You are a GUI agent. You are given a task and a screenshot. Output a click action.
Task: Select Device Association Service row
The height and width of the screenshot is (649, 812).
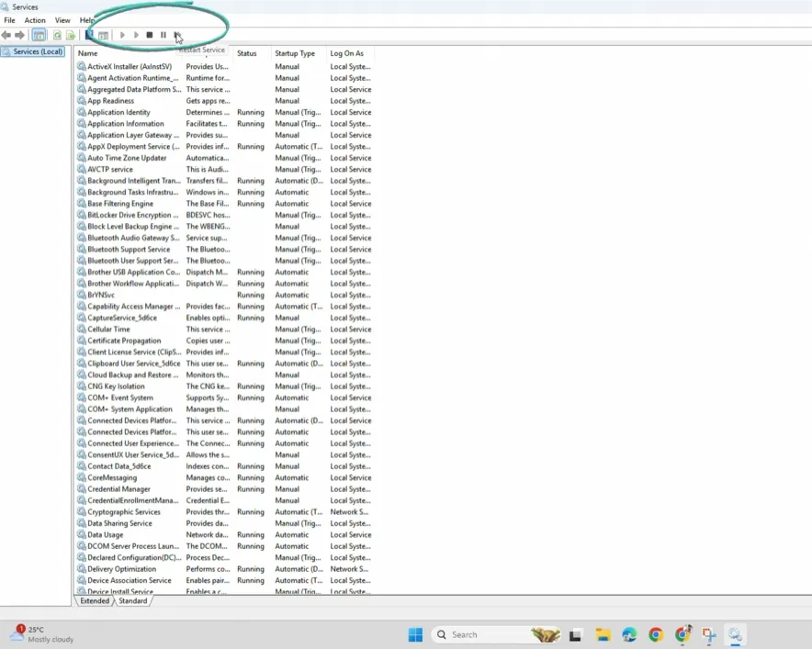(224, 580)
